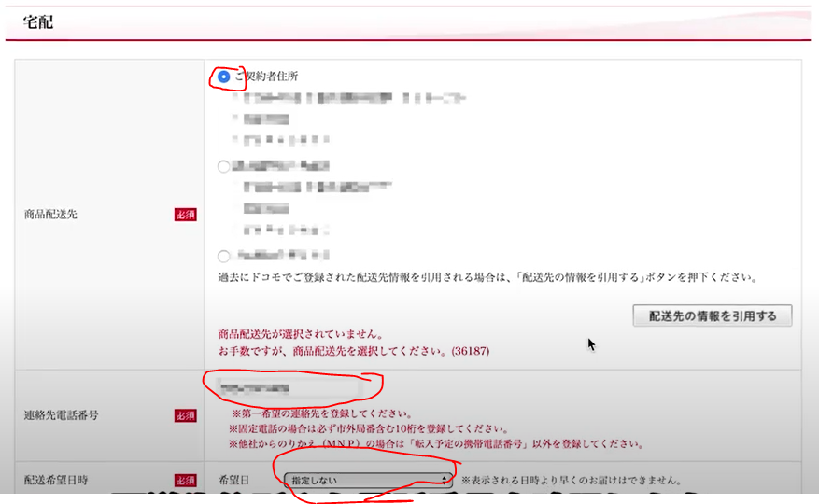
Task: Click the 配送希望日時 label text
Action: point(56,480)
